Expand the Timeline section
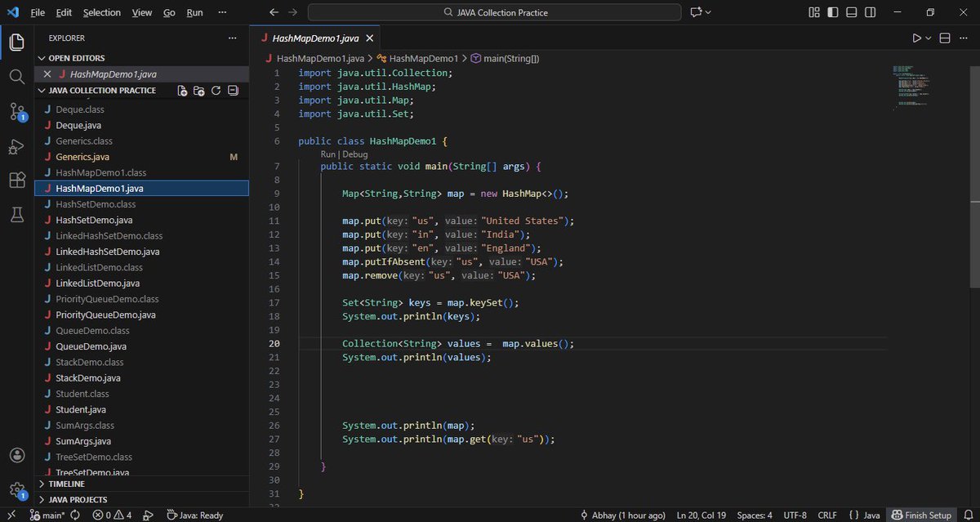Screen dimensions: 980x522 click(42, 484)
